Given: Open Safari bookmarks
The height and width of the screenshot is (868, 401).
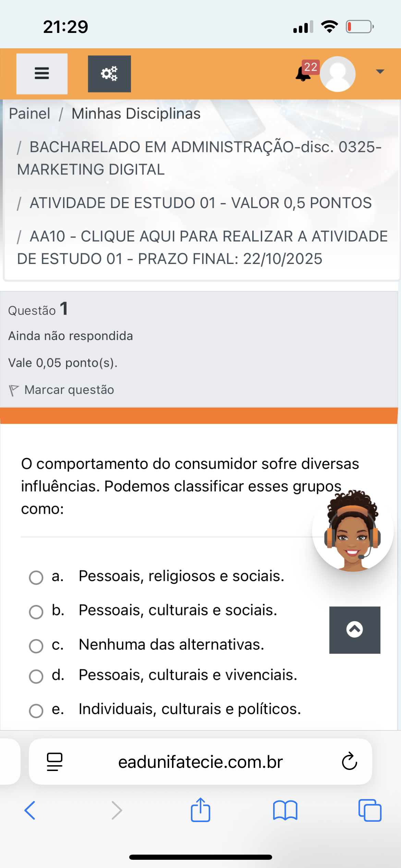Looking at the screenshot, I should tap(285, 810).
